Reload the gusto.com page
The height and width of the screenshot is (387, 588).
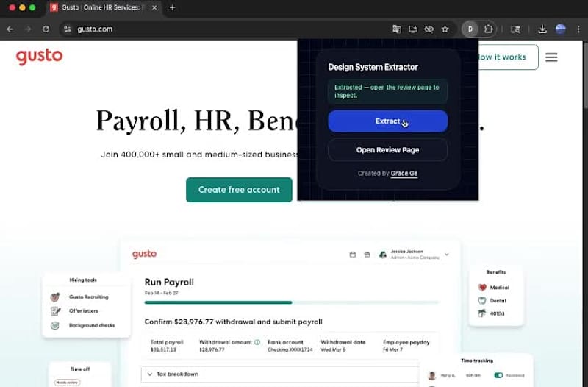[x=46, y=29]
